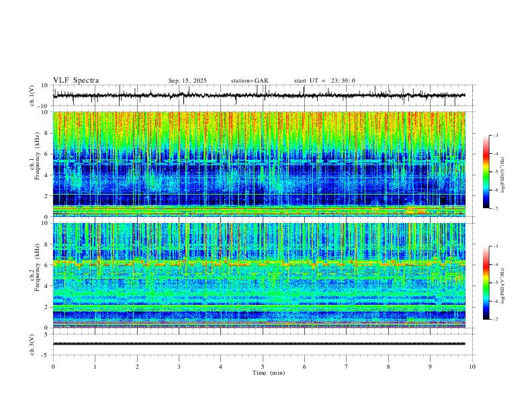Click the 'start UT = 23:30:0' text
This screenshot has width=532, height=411.
coord(324,81)
